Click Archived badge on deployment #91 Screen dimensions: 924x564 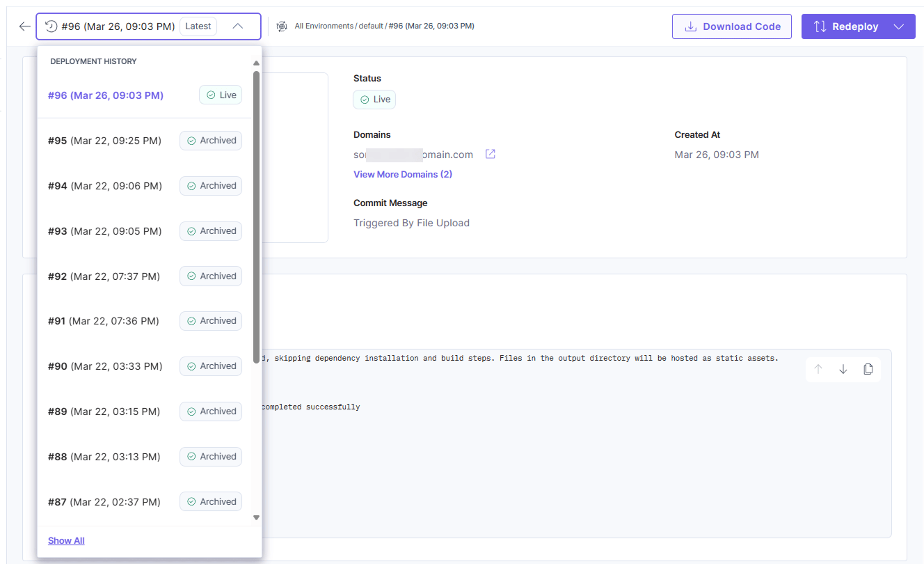(211, 321)
